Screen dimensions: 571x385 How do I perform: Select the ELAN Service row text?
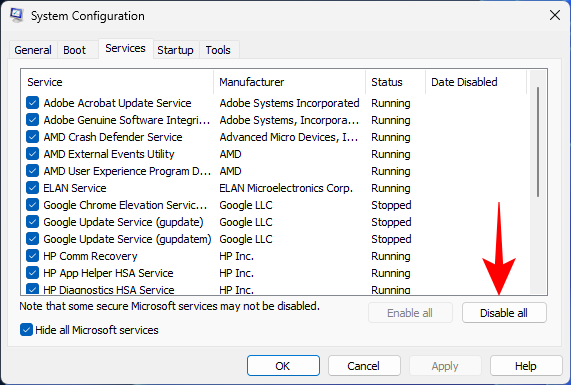pos(75,188)
